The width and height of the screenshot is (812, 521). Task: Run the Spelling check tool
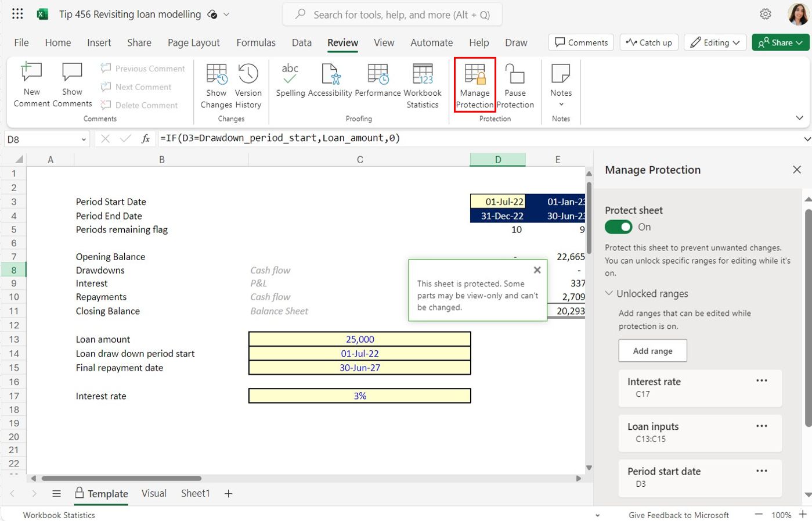coord(290,74)
